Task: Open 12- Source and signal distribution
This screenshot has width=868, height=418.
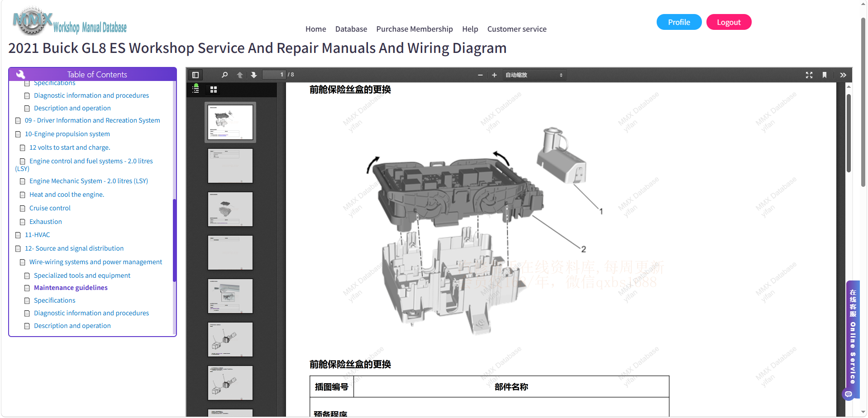Action: 74,248
